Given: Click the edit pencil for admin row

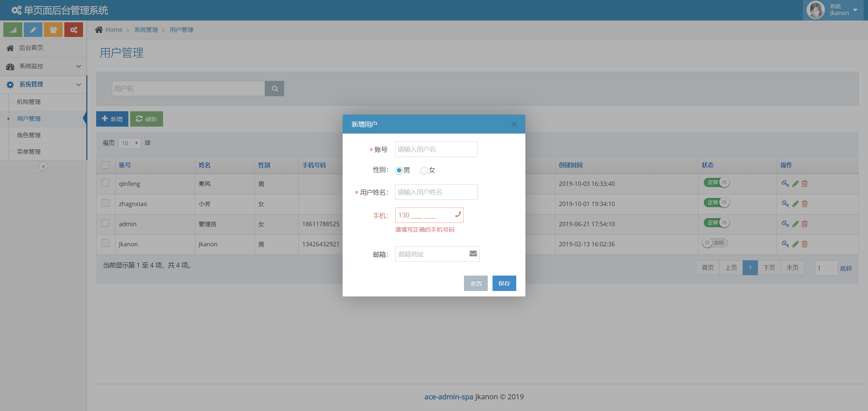Looking at the screenshot, I should [795, 224].
